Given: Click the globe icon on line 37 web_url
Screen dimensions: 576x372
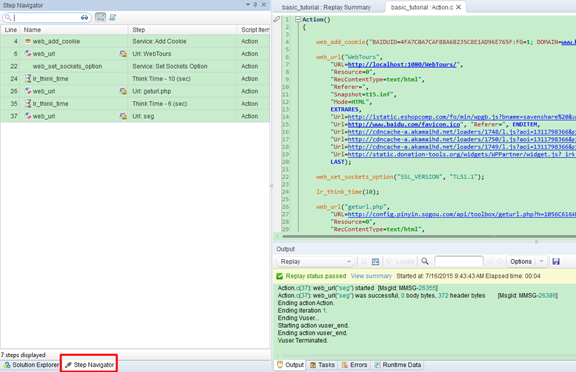Looking at the screenshot, I should pos(28,116).
